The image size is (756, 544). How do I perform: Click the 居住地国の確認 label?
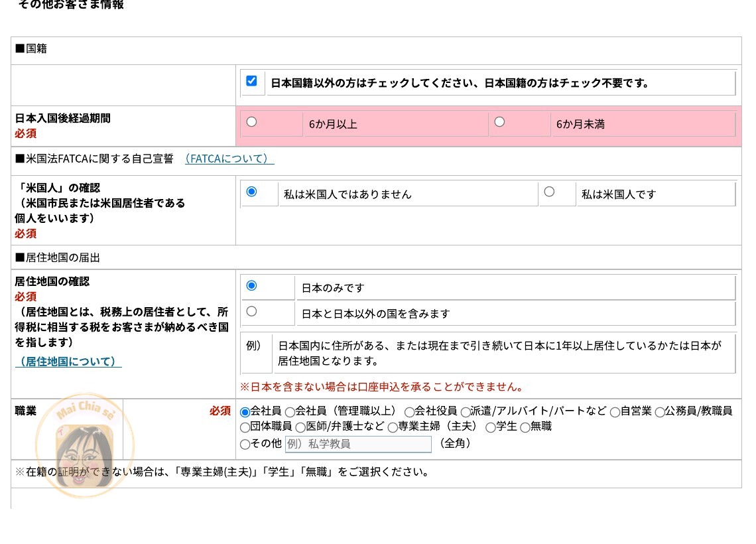(x=52, y=281)
